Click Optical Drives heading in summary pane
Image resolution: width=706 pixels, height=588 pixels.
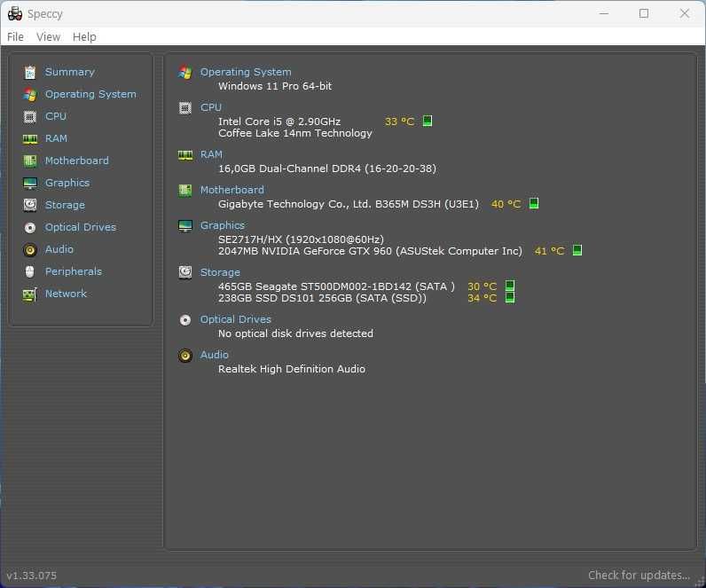tap(236, 319)
